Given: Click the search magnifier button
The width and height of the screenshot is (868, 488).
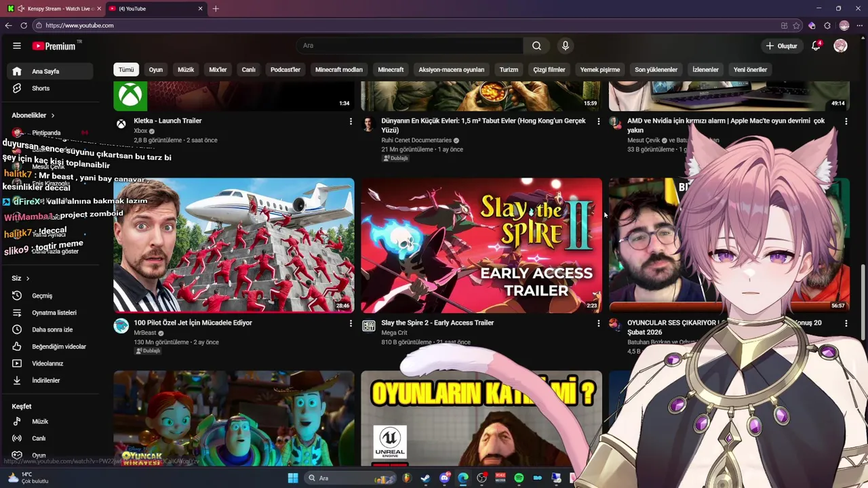Looking at the screenshot, I should [x=536, y=45].
